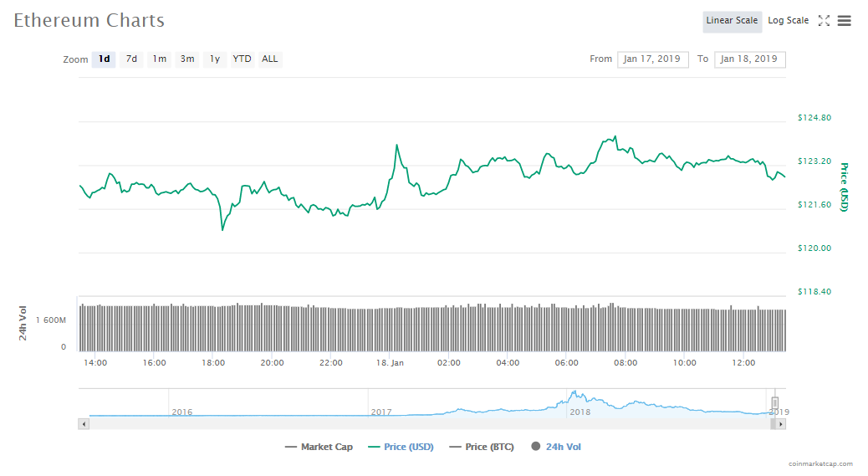Click the From date field
The height and width of the screenshot is (476, 868).
click(653, 59)
